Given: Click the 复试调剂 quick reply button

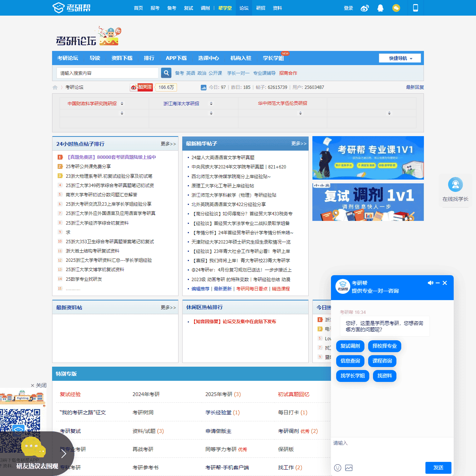Looking at the screenshot, I should pyautogui.click(x=350, y=346).
